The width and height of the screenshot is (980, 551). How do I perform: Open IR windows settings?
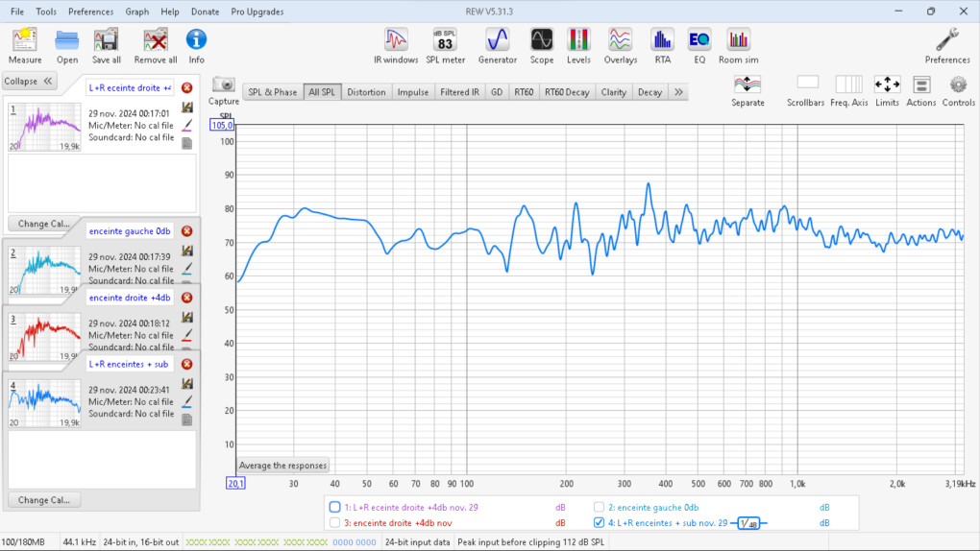click(x=396, y=46)
